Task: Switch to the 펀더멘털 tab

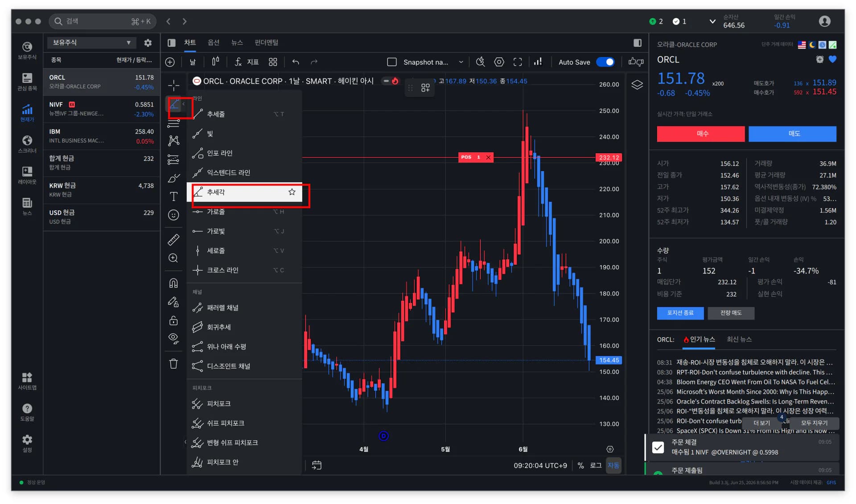Action: (x=266, y=43)
